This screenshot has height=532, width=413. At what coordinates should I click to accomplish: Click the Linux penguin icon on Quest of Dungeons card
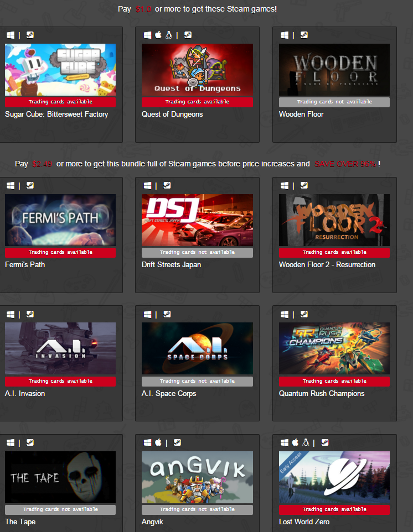(169, 35)
